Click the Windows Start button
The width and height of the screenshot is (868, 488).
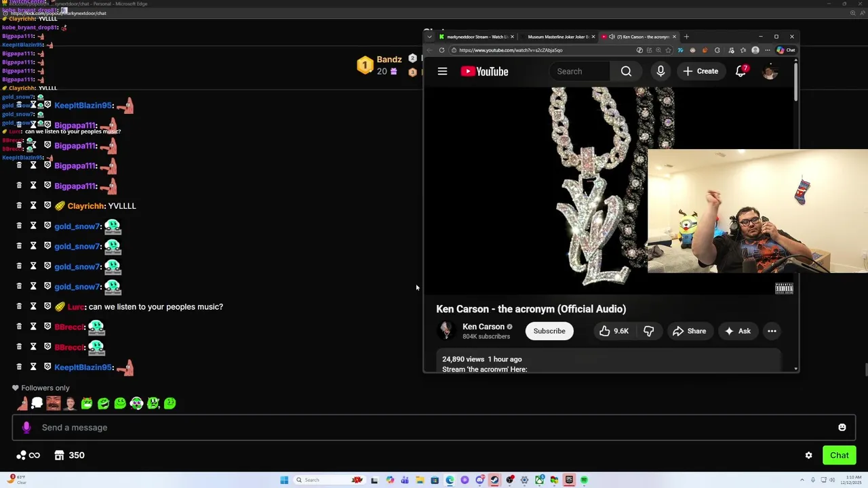(x=284, y=480)
